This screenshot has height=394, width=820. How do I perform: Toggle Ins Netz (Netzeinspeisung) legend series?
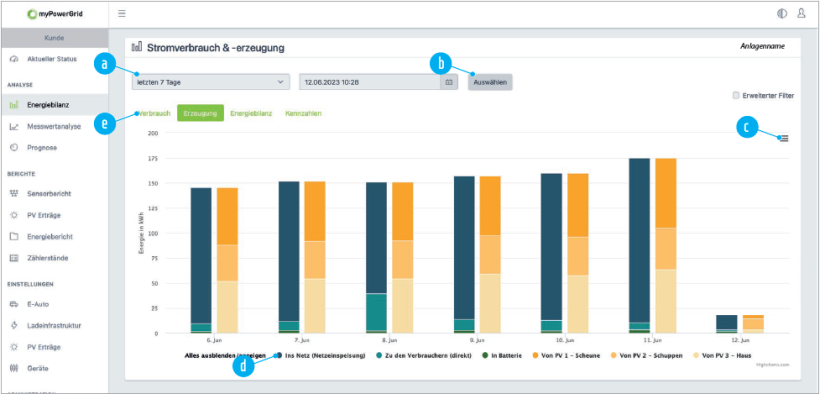tap(322, 356)
